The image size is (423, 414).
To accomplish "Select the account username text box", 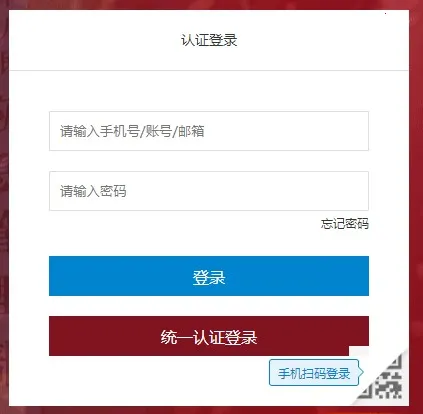I will tap(209, 131).
